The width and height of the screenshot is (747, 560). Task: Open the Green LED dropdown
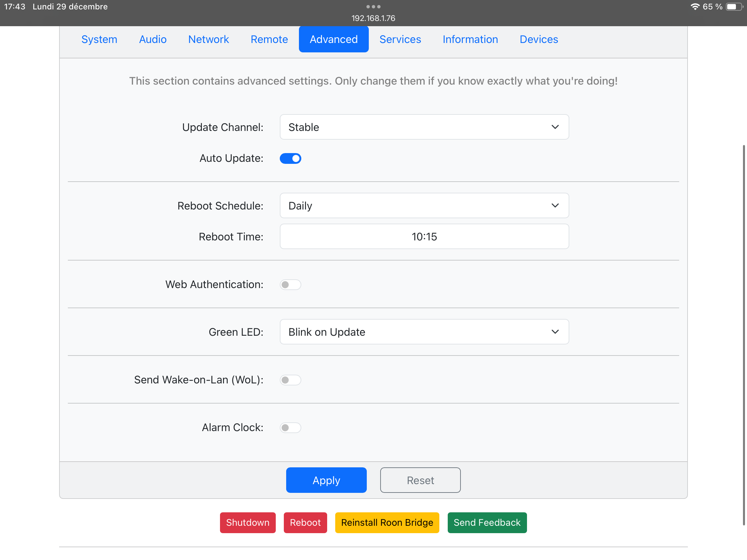424,332
